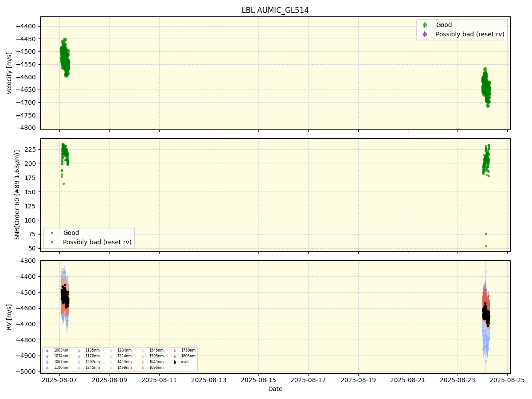532x399 pixels.
Task: Click the 1284nm legend marker
Action: click(111, 350)
